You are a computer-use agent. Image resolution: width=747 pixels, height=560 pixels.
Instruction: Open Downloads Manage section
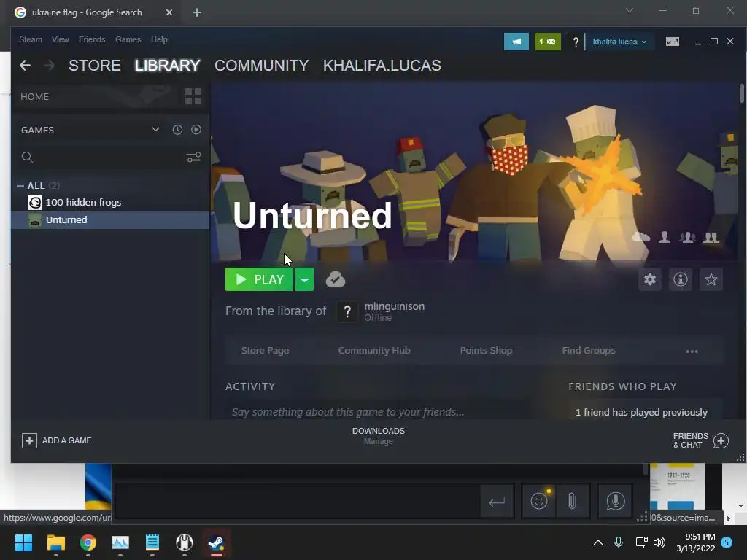point(379,436)
